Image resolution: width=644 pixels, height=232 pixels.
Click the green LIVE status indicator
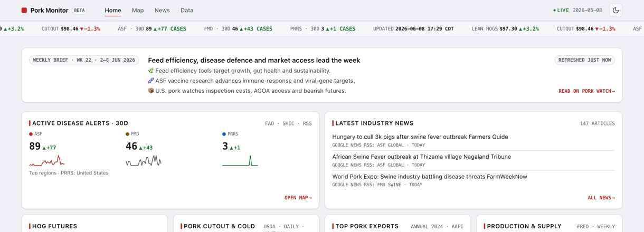click(x=561, y=10)
